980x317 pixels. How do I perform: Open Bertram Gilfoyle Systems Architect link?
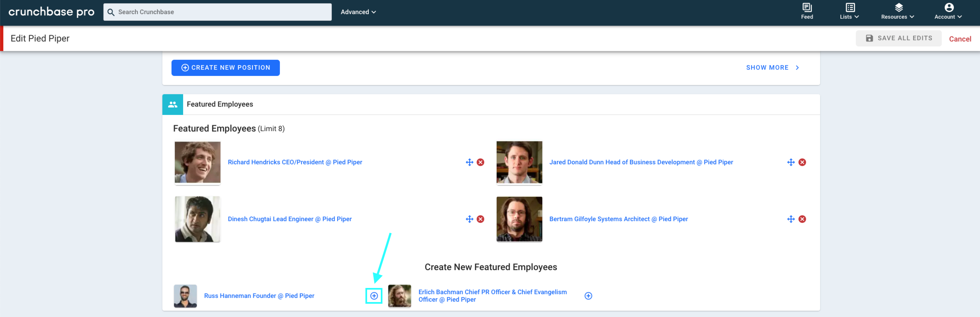[619, 219]
